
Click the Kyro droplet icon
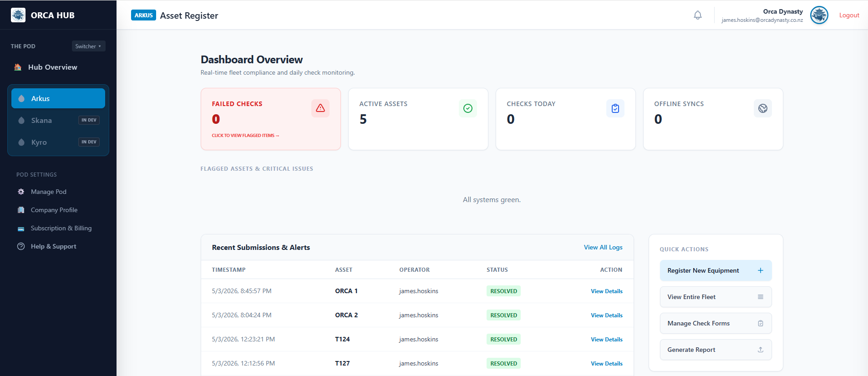(21, 142)
